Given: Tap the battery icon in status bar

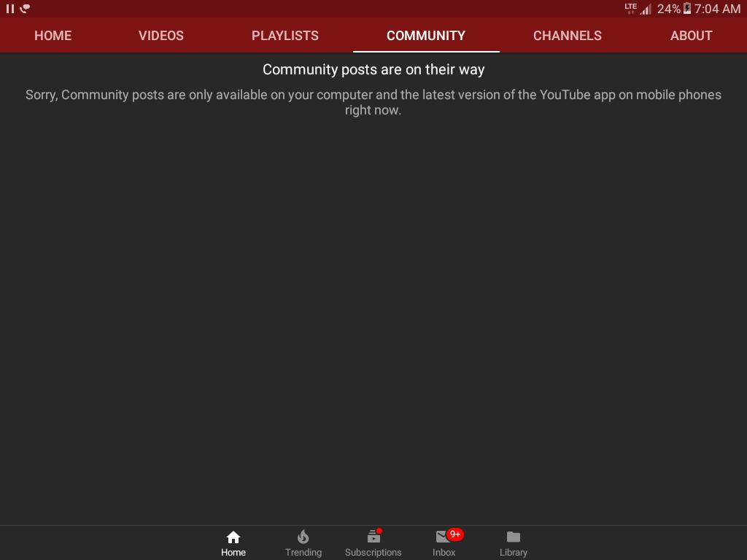Looking at the screenshot, I should tap(687, 9).
